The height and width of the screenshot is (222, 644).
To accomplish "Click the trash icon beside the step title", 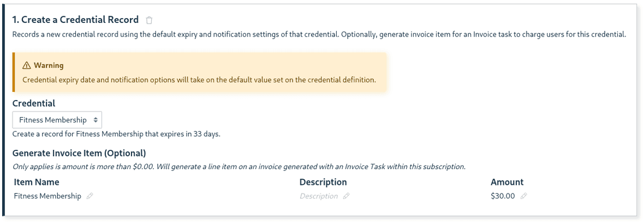I will [x=149, y=20].
